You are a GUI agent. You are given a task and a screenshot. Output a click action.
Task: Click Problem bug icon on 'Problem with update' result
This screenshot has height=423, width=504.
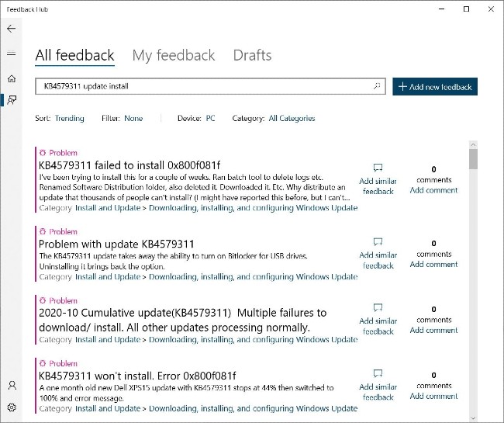pos(43,231)
